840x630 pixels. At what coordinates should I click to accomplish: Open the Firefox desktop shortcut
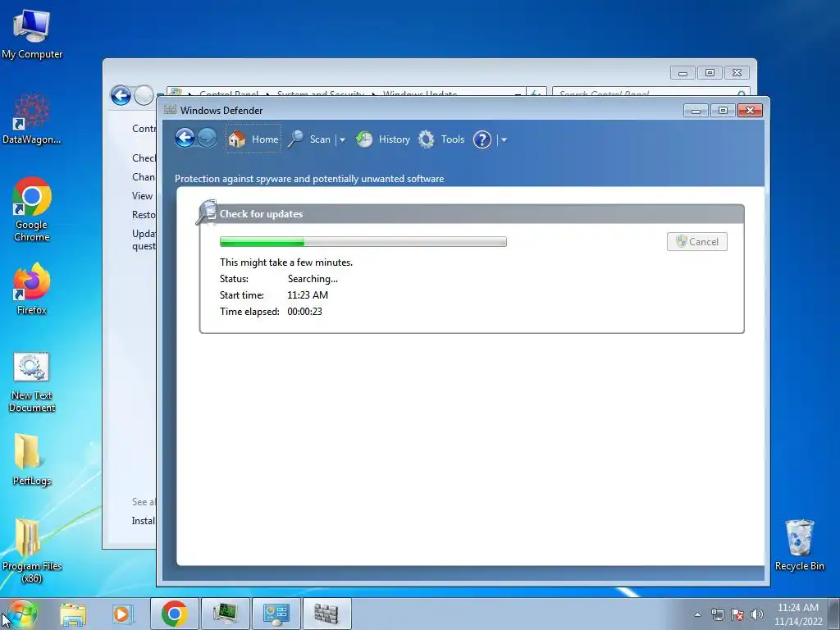click(x=32, y=289)
